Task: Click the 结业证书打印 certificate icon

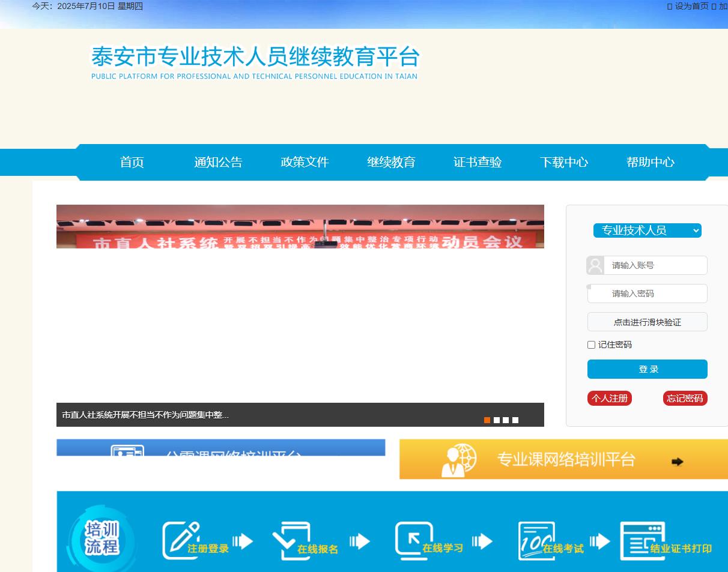Action: 642,540
